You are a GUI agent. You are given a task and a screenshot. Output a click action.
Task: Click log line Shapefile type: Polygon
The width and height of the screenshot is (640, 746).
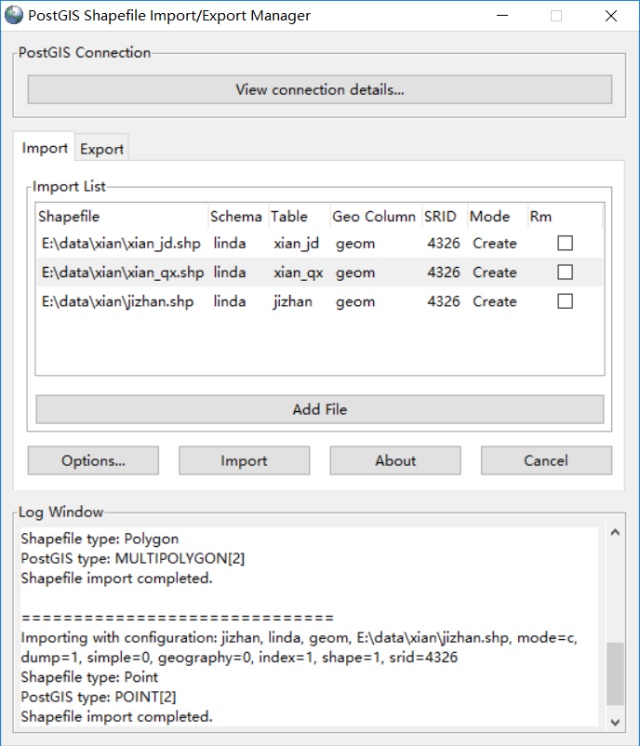(99, 539)
